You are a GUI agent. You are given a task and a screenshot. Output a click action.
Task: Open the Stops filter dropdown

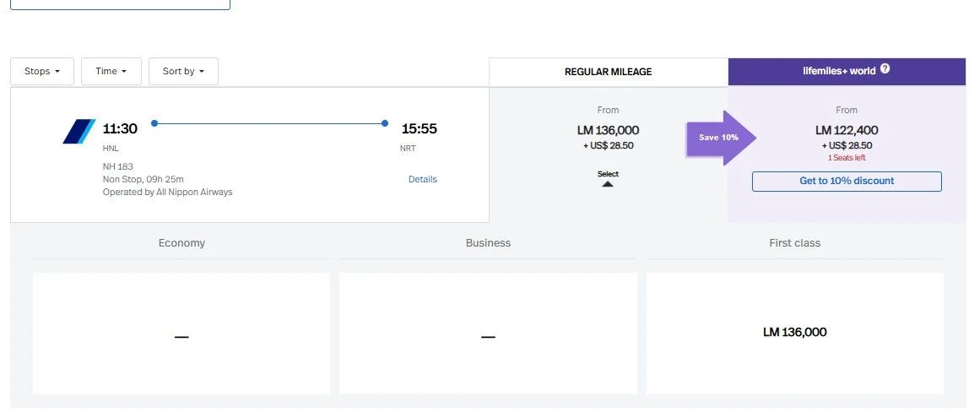[42, 72]
